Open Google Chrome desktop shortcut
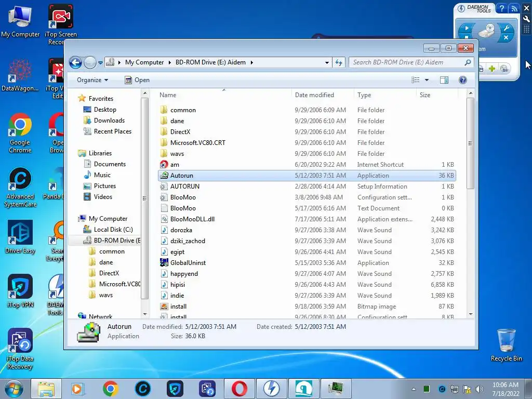Viewport: 532px width, 399px height. 20,134
